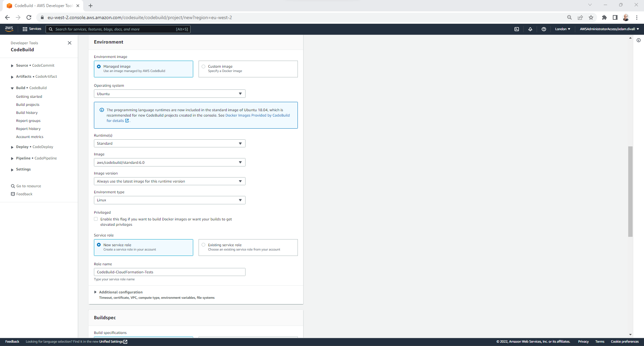Collapse Build CodeBuild in sidebar
Screen dimensions: 644x346
click(12, 88)
